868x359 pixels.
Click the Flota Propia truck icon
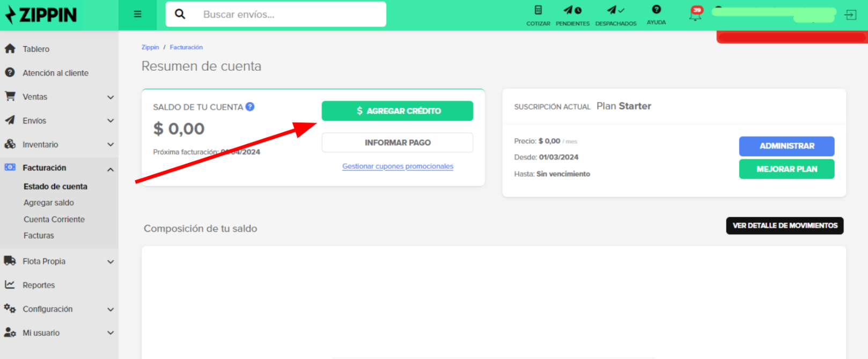10,261
